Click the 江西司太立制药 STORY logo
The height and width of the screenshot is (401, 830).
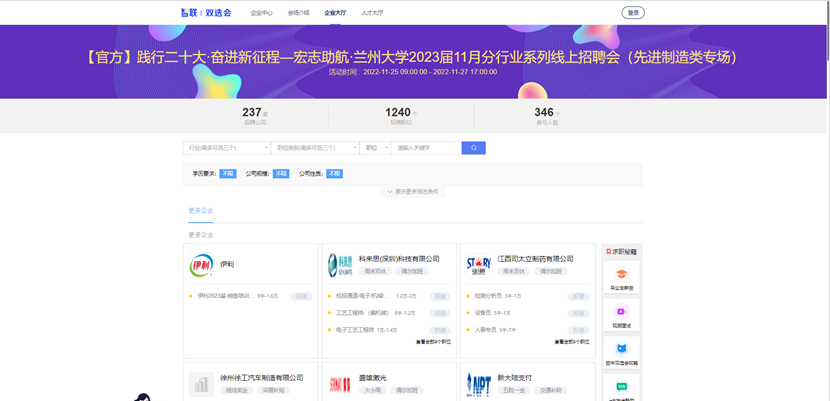(479, 265)
